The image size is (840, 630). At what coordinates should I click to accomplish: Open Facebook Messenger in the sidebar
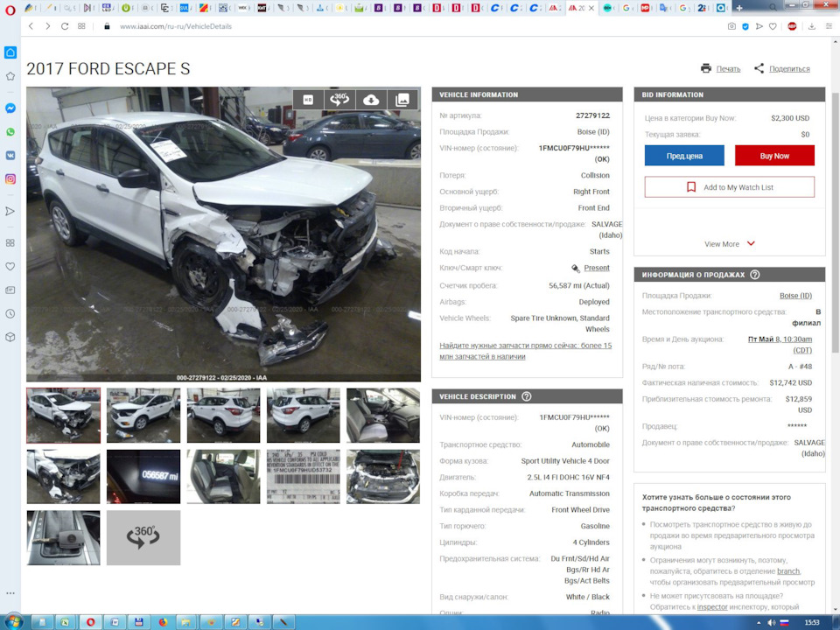tap(10, 108)
